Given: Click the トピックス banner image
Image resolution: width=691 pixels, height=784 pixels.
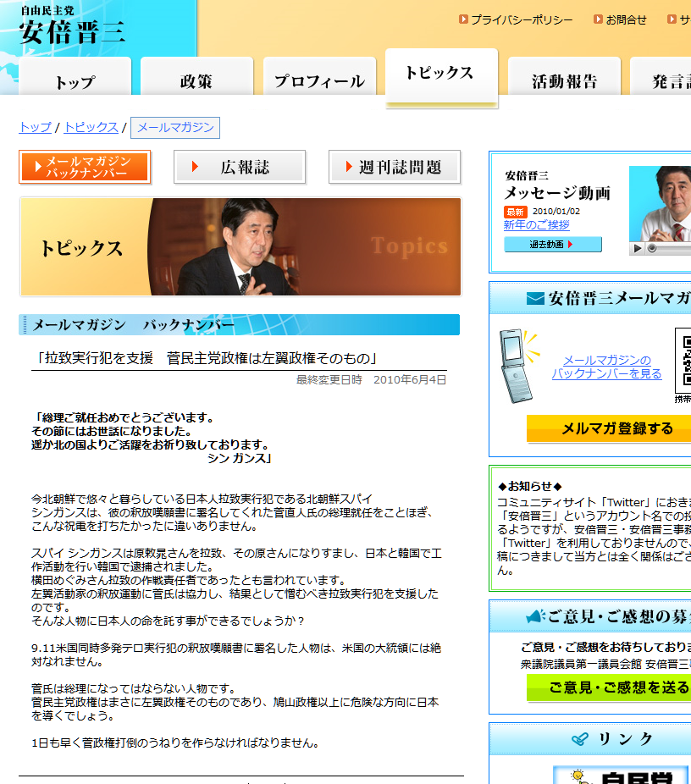Looking at the screenshot, I should [240, 246].
